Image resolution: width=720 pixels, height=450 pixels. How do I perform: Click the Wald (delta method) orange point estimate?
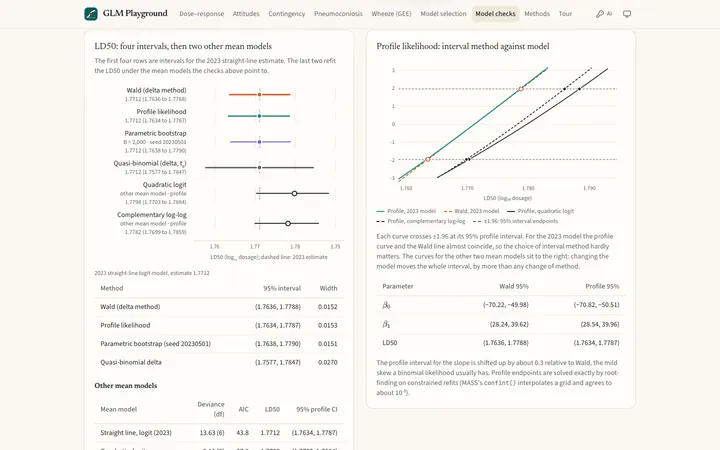point(259,95)
